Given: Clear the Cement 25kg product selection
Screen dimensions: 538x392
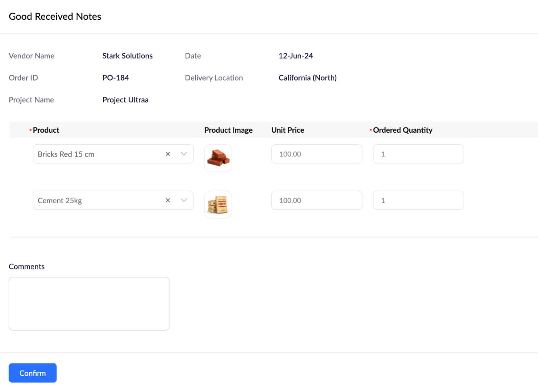Looking at the screenshot, I should click(x=168, y=200).
